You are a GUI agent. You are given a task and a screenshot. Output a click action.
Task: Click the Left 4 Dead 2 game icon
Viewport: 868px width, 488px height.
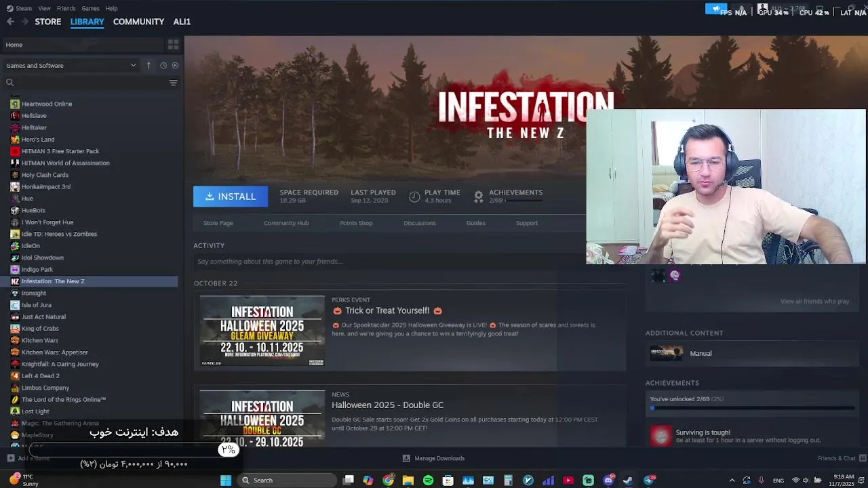[x=15, y=375]
